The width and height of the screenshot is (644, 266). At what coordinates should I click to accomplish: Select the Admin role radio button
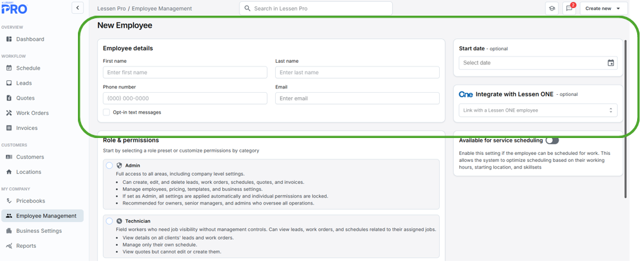[109, 166]
